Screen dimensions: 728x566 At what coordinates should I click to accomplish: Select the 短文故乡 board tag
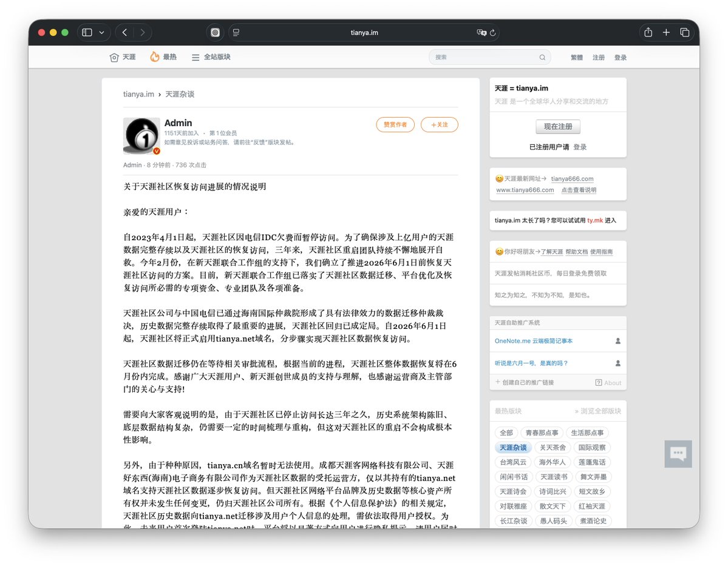tap(592, 492)
